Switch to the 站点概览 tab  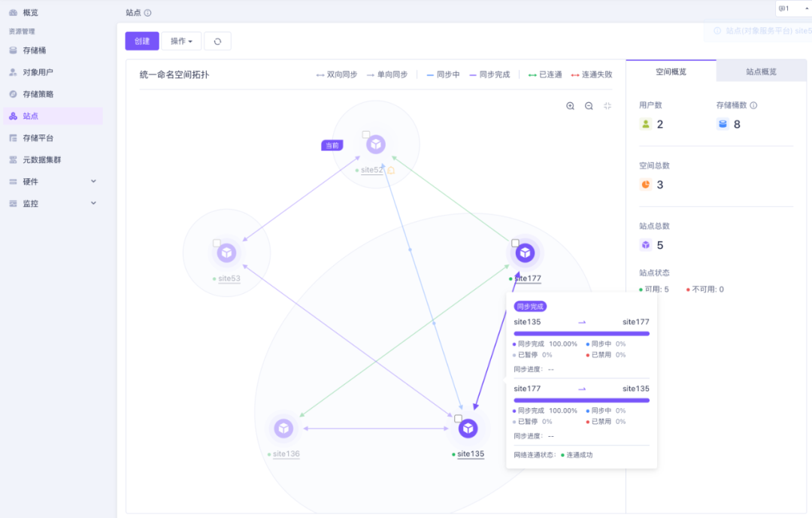point(761,71)
